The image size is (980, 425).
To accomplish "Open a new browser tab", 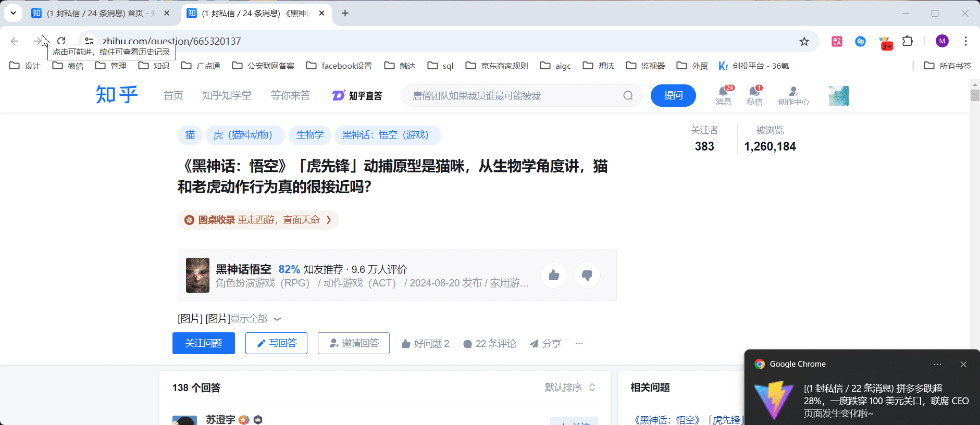I will click(x=345, y=13).
